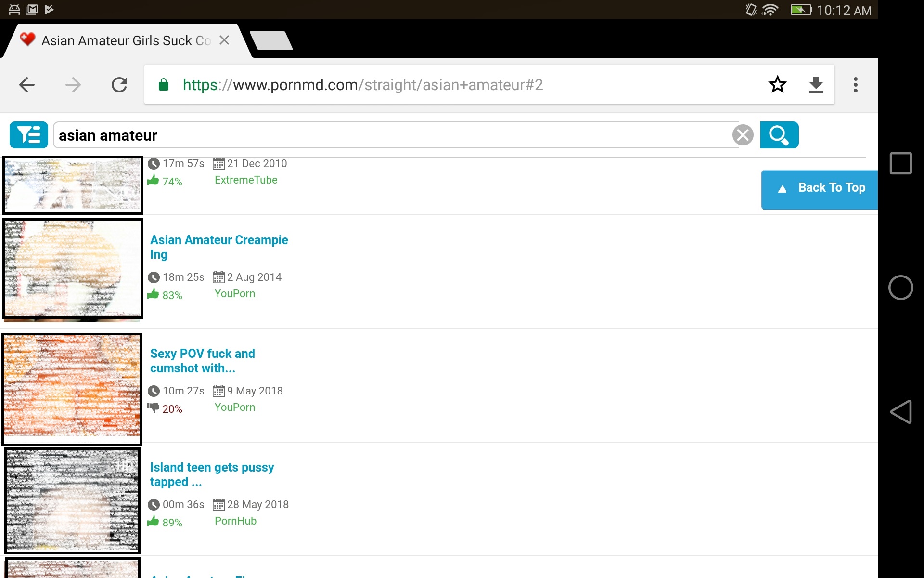Open the browser three-dot overflow menu

[x=855, y=85]
